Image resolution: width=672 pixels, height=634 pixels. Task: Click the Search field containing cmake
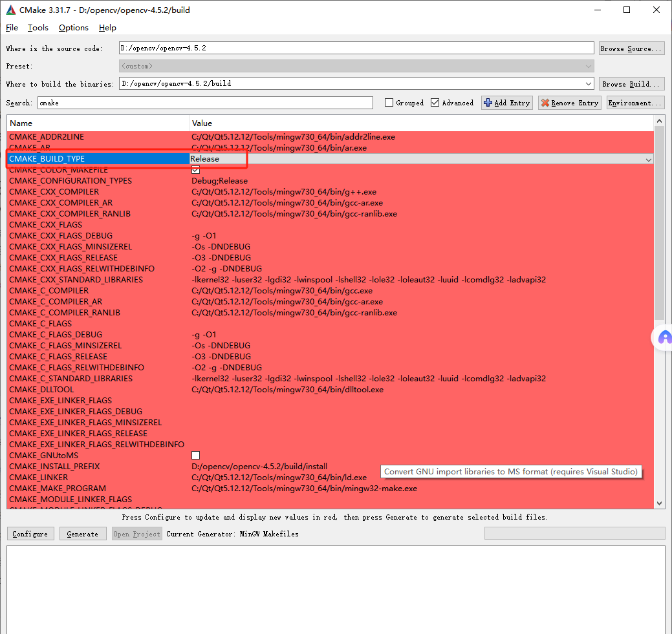tap(205, 103)
